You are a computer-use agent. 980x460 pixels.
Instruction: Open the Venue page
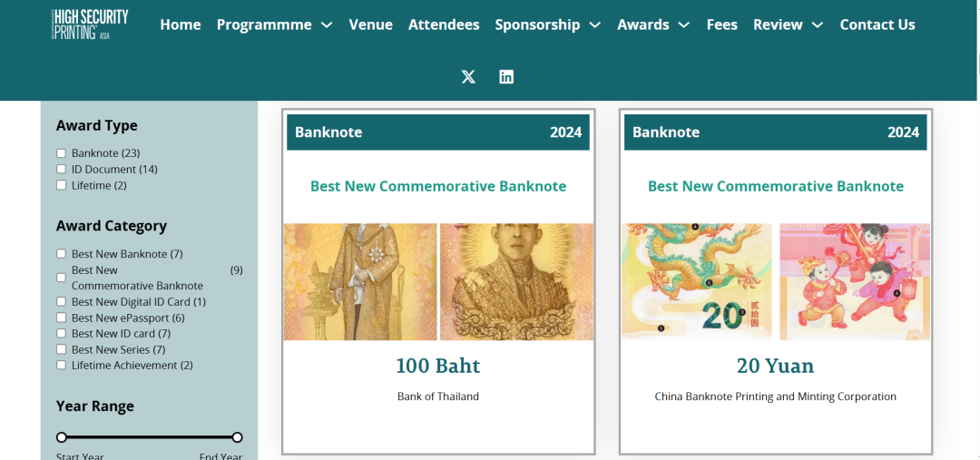click(x=370, y=25)
